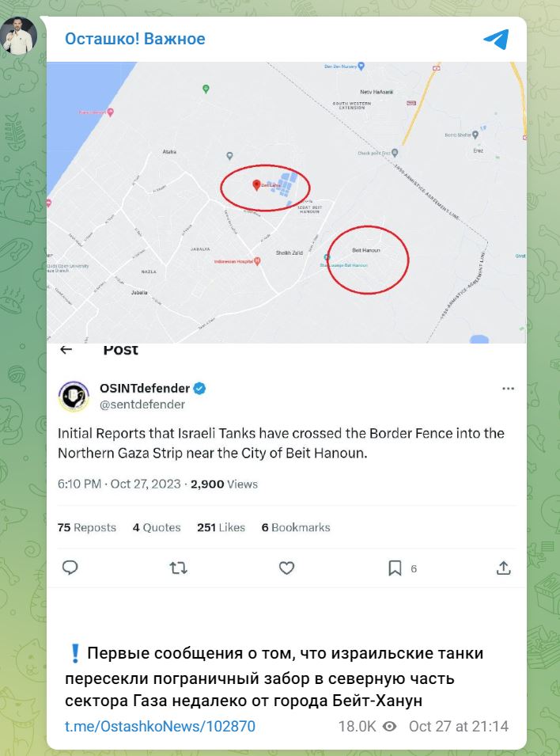The width and height of the screenshot is (560, 756).
Task: Open the three-dot more options menu
Action: tap(508, 388)
